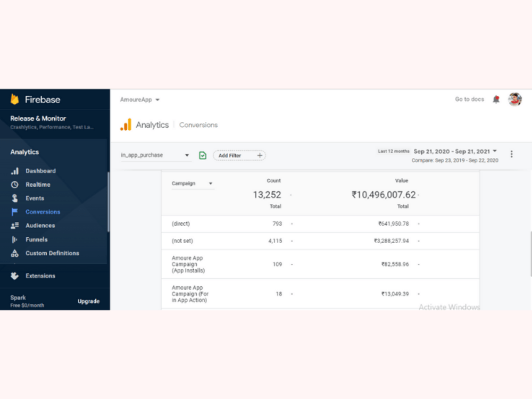The height and width of the screenshot is (399, 532).
Task: Open the date range Sep 21 dropdown
Action: tap(455, 151)
